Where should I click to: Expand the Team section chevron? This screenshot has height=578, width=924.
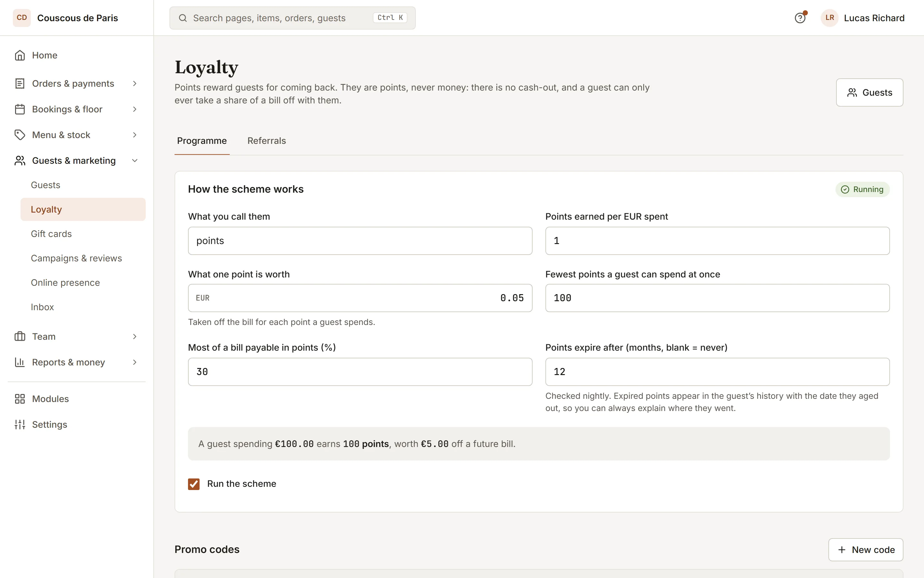[135, 337]
